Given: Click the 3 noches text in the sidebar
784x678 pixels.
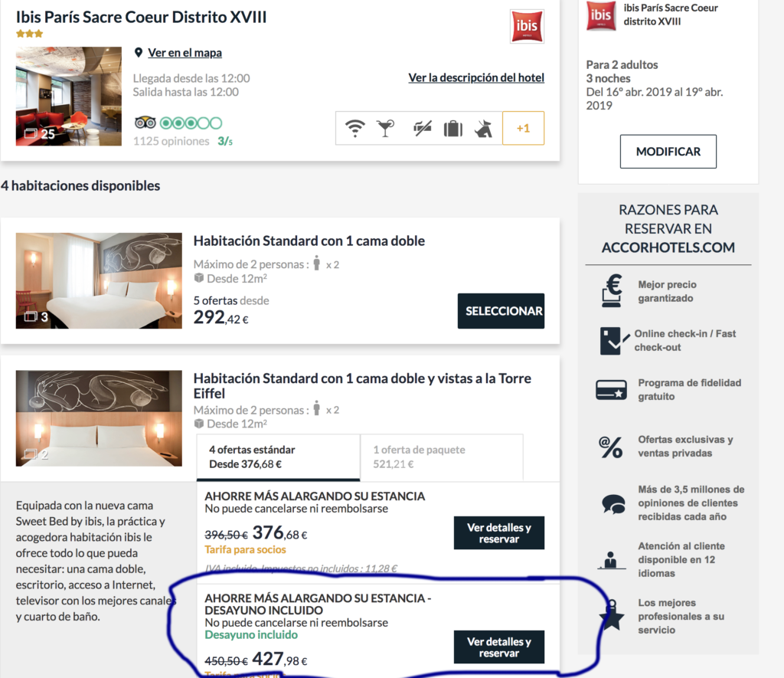Looking at the screenshot, I should (x=609, y=79).
